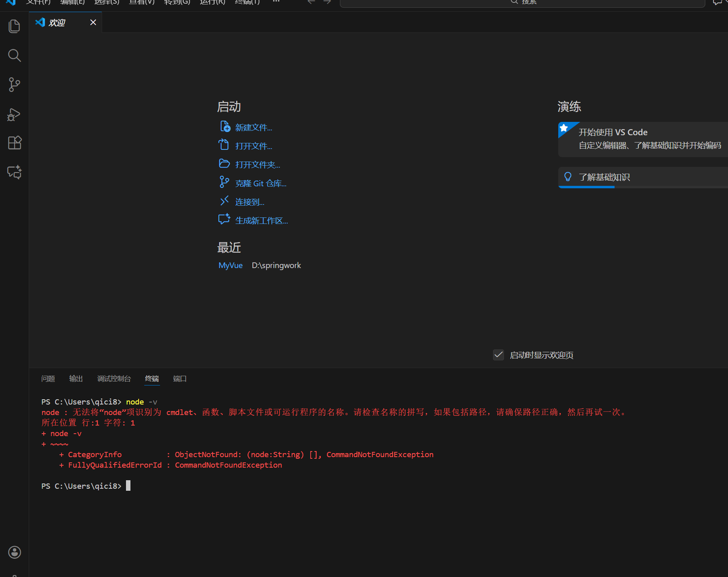Click the 克隆 Git 仓库... link

click(x=261, y=183)
